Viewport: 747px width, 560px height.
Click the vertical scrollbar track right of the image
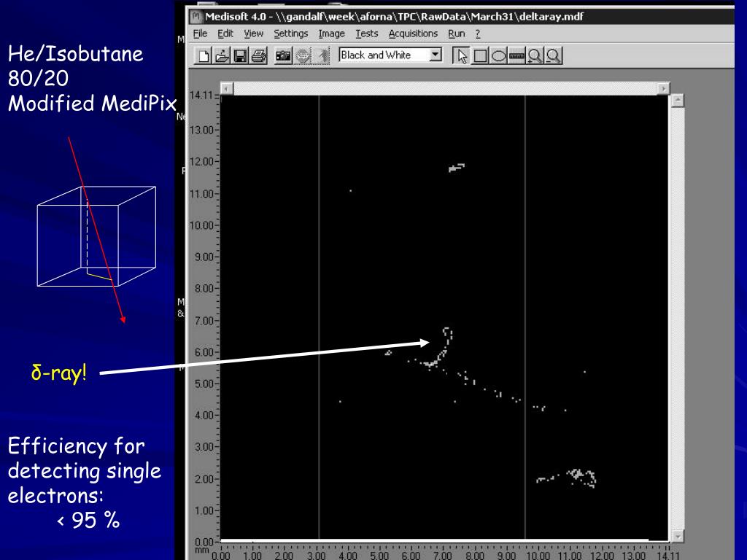pyautogui.click(x=678, y=318)
